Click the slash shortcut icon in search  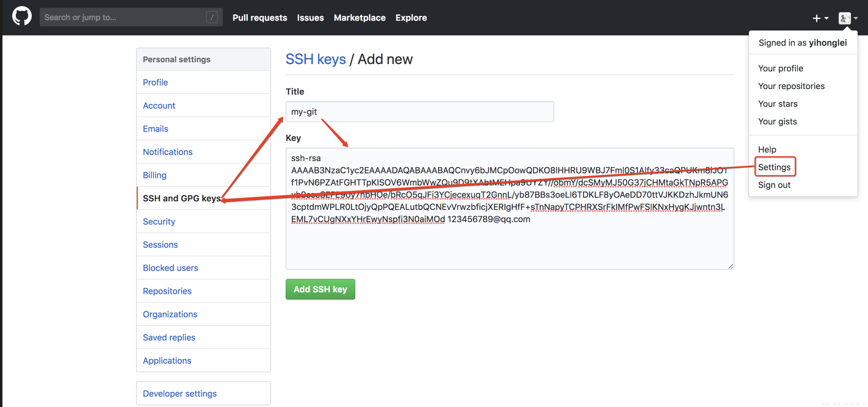click(212, 17)
